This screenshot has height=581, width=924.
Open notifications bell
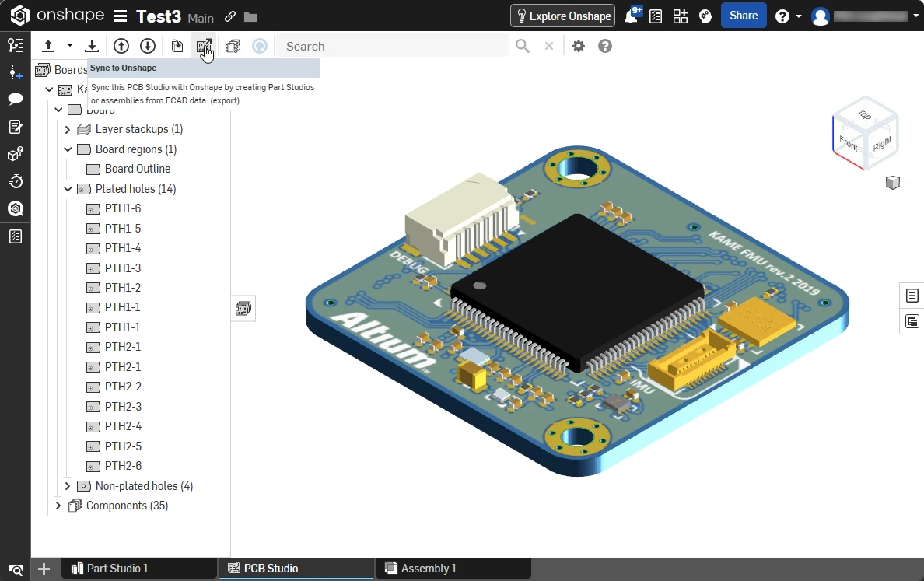click(x=632, y=16)
